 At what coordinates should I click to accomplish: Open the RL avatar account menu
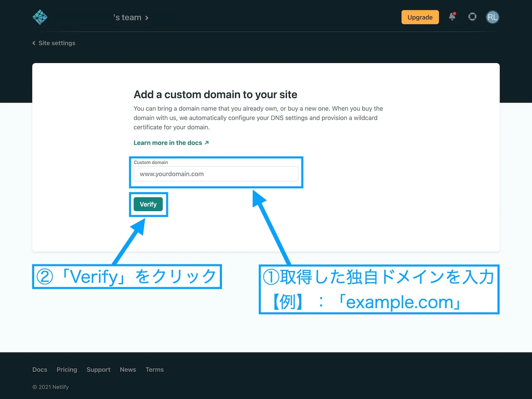click(x=493, y=17)
